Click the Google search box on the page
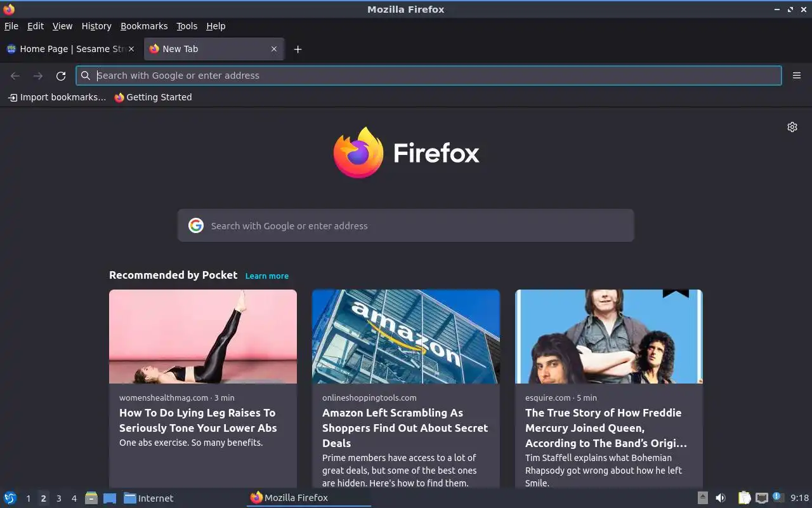This screenshot has width=812, height=508. coord(406,225)
